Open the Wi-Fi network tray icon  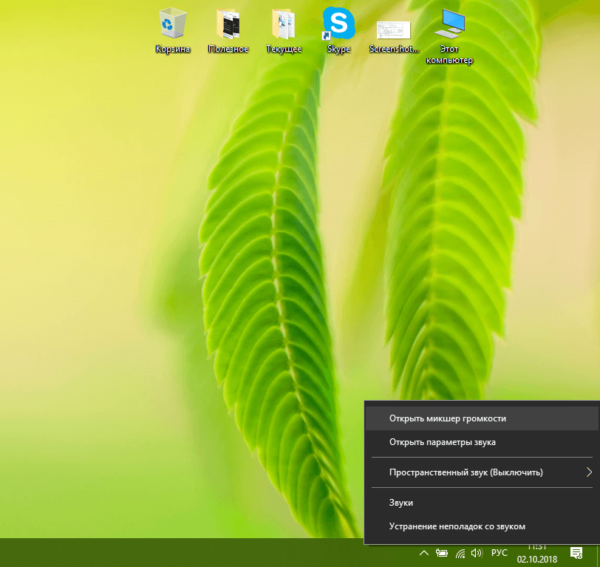click(460, 553)
